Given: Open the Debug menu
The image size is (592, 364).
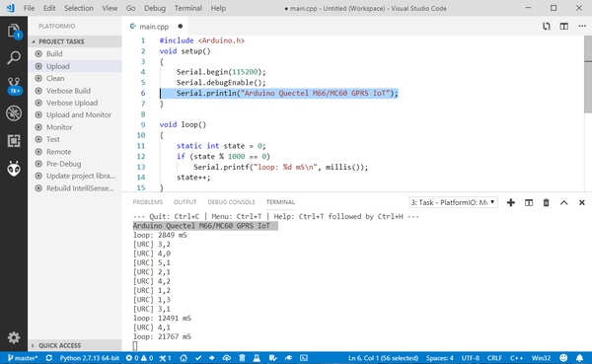Looking at the screenshot, I should pyautogui.click(x=155, y=8).
